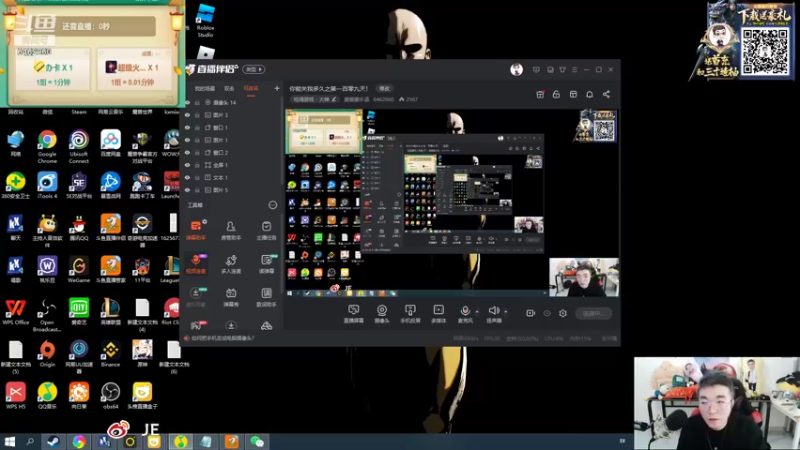Open WeChat from the taskbar

(x=257, y=441)
